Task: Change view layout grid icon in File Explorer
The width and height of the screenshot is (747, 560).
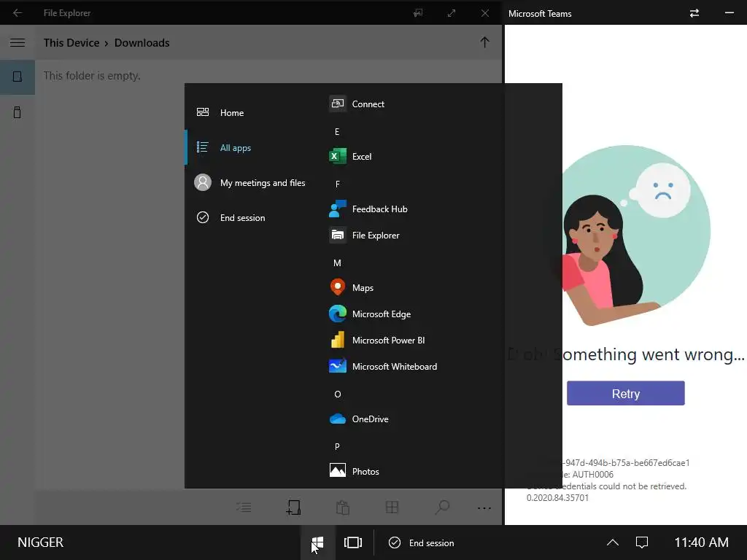Action: coord(392,507)
